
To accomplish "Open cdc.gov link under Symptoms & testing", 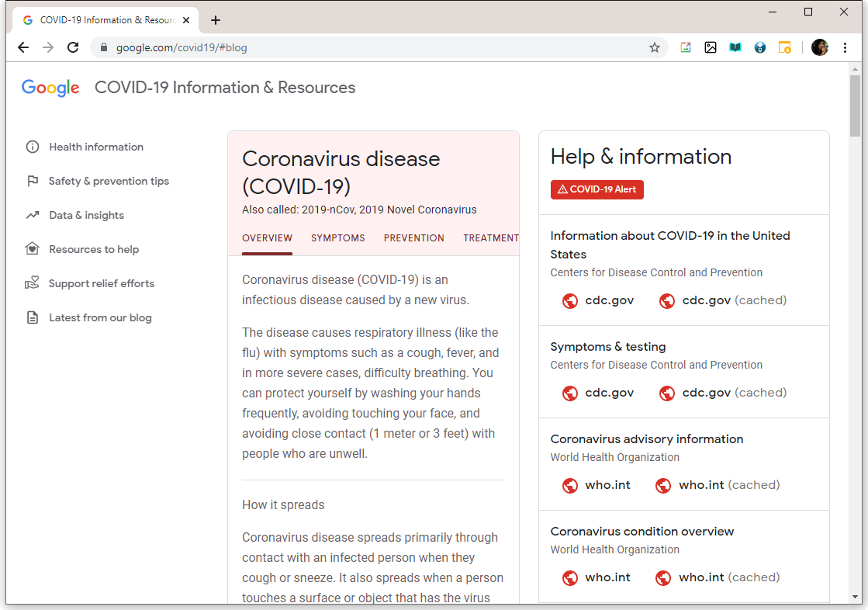I will (x=609, y=393).
